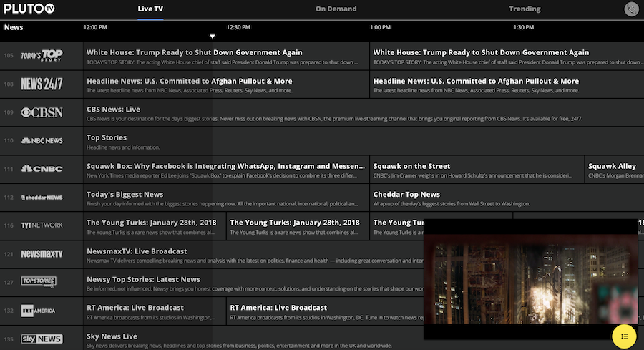This screenshot has height=350, width=644.
Task: Select the News 24/7 channel logo
Action: 42,84
